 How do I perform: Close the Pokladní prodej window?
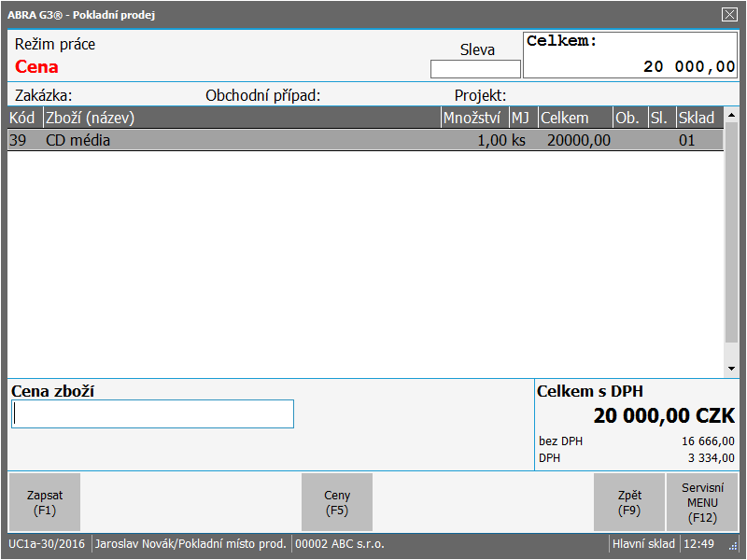pos(729,14)
